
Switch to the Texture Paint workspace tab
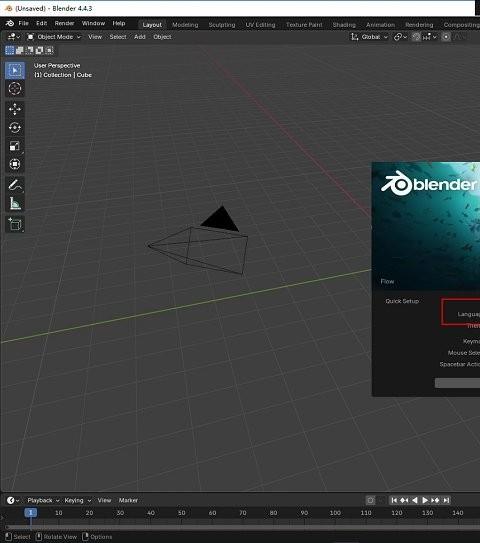tap(304, 25)
